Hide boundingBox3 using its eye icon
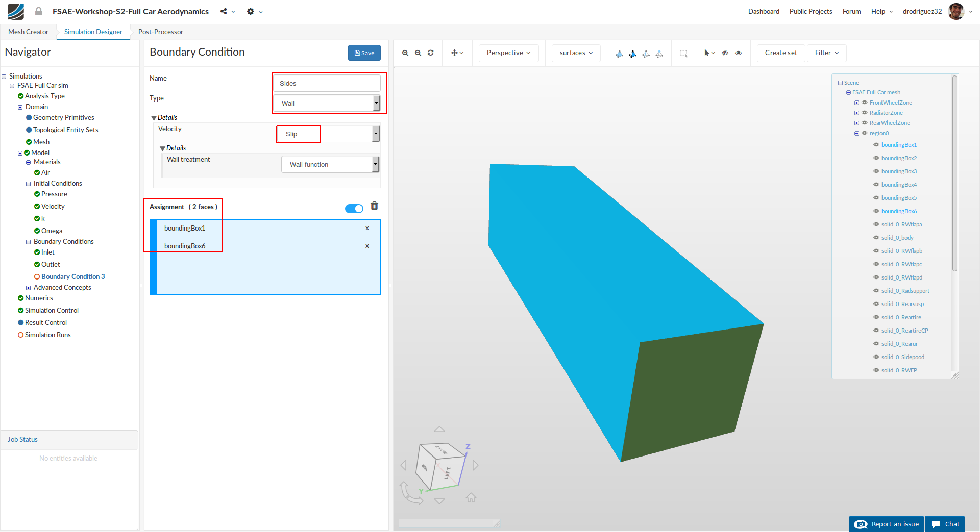Viewport: 980px width, 532px height. coord(876,171)
